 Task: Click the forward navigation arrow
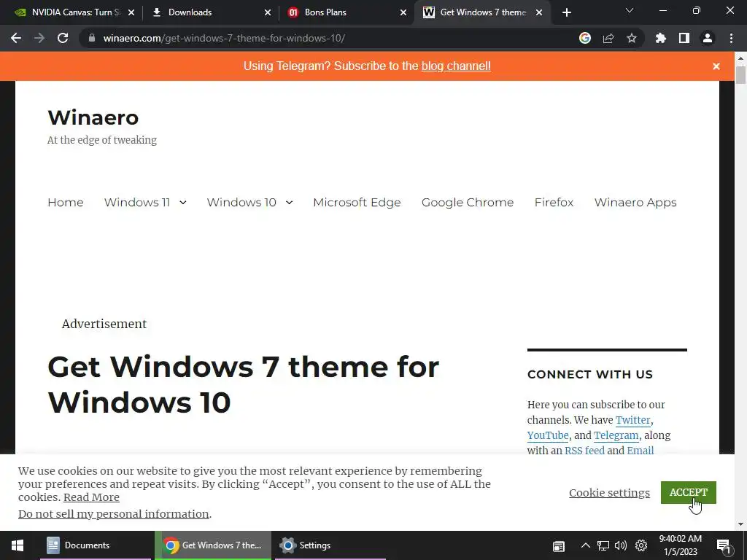[x=39, y=38]
